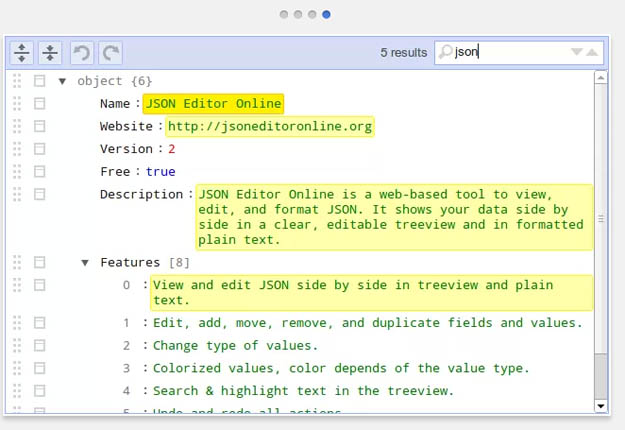Open action menu for object row
Viewport: 625px width, 430px height.
[39, 81]
